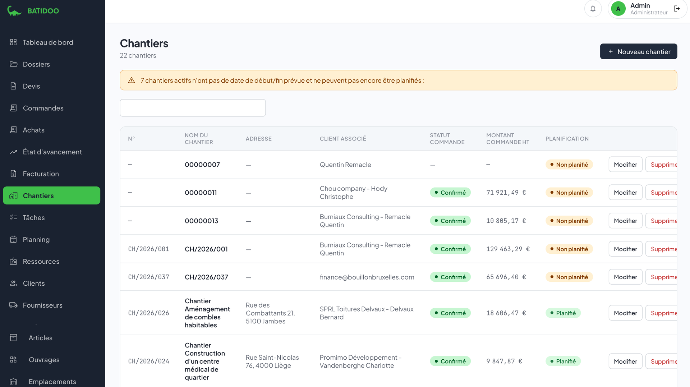
Task: Click client finance@bouillonbruxelles.com
Action: pyautogui.click(x=367, y=277)
